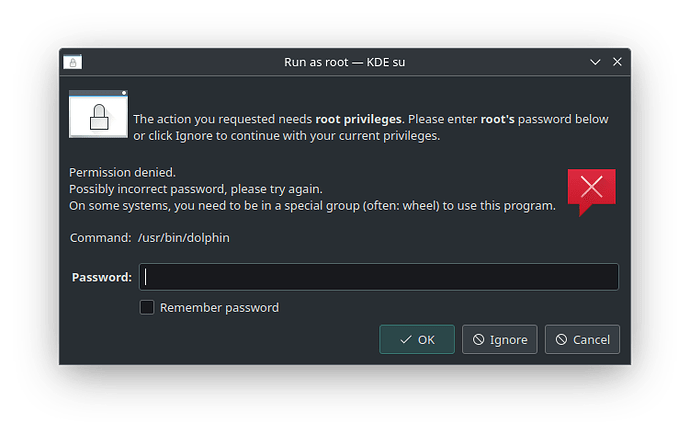This screenshot has height=434, width=690.
Task: Cancel the root password prompt
Action: pos(582,339)
